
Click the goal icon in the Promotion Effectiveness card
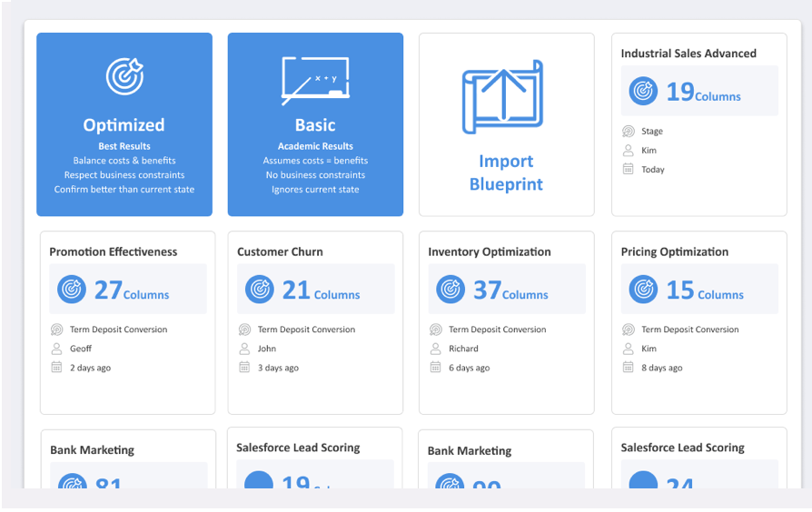56,330
